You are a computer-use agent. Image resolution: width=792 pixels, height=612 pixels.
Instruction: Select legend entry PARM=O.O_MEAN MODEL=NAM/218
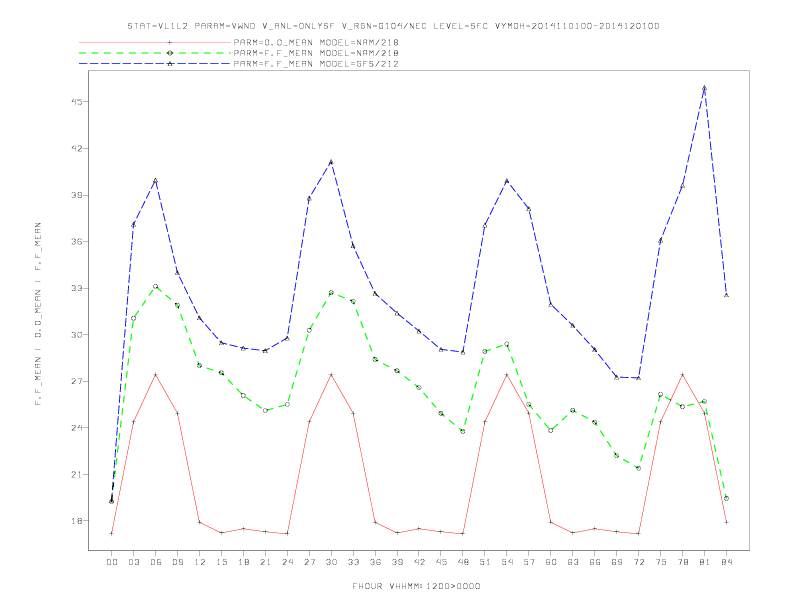(x=316, y=42)
